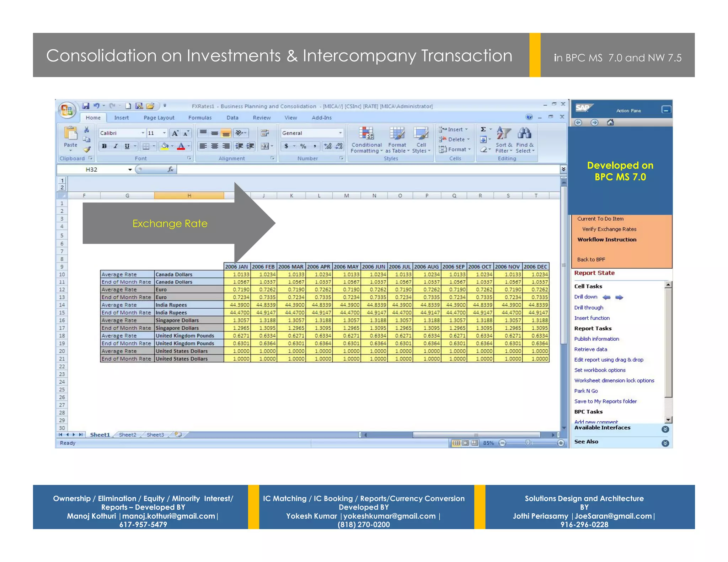Click the Paste icon
The image size is (728, 562).
coord(70,134)
